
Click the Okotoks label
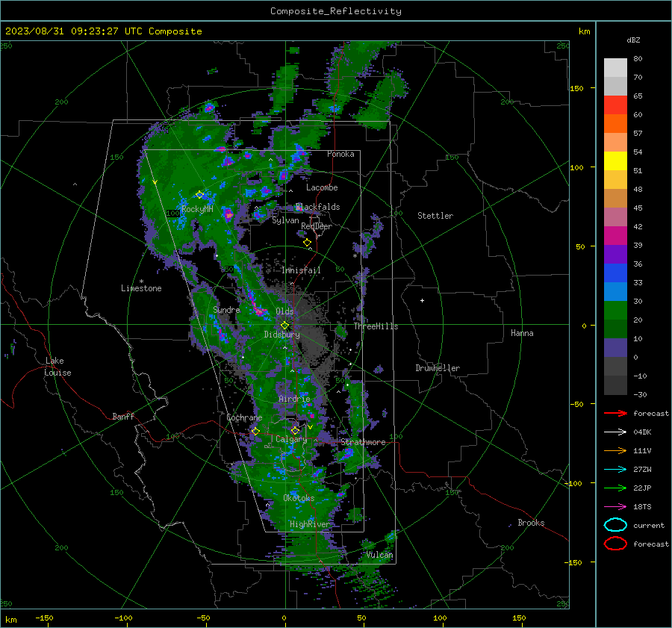click(299, 498)
